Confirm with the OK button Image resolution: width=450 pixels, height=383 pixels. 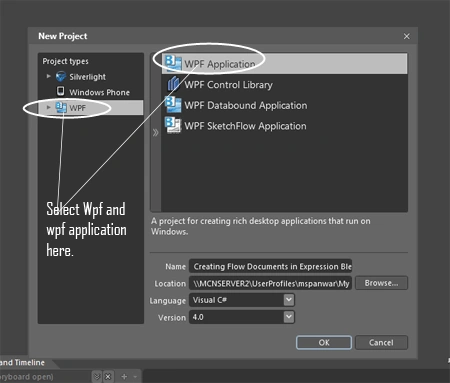click(x=324, y=343)
